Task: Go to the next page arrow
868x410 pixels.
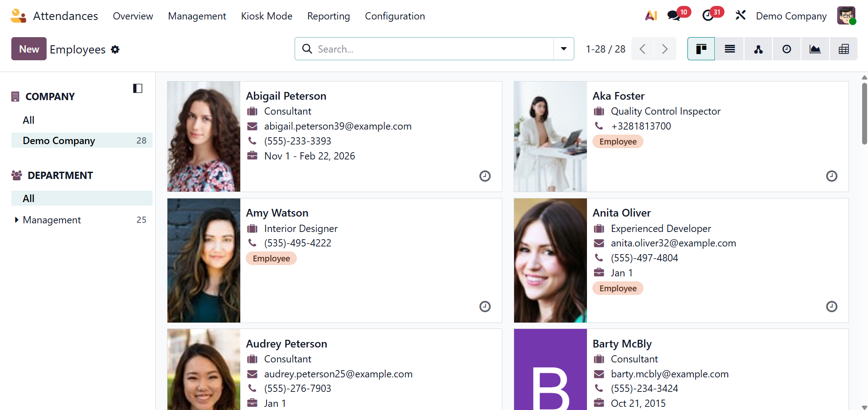Action: tap(665, 49)
